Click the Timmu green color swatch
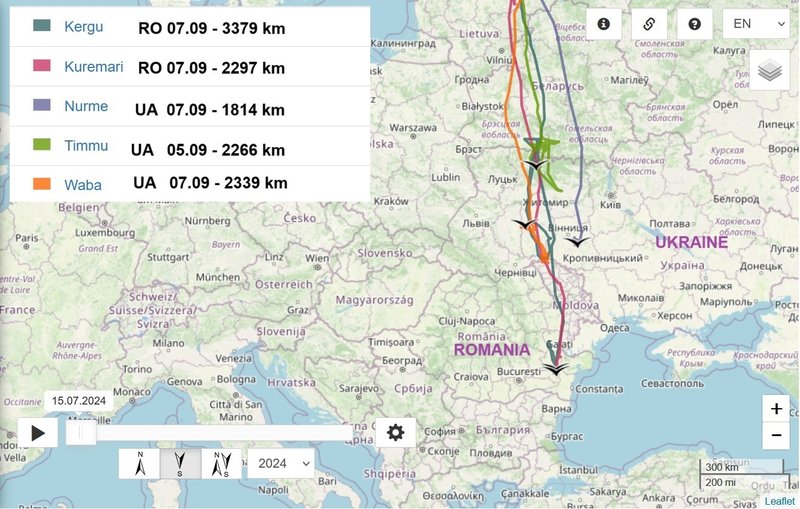The width and height of the screenshot is (800, 509). (x=42, y=144)
